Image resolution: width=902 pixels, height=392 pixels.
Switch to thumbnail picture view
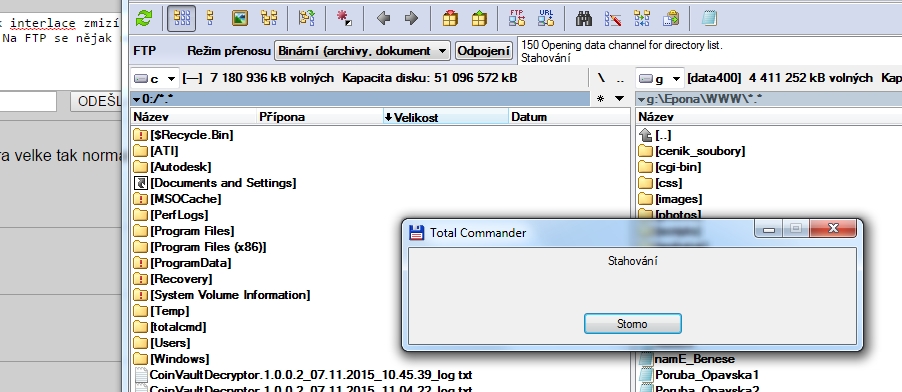click(x=239, y=19)
